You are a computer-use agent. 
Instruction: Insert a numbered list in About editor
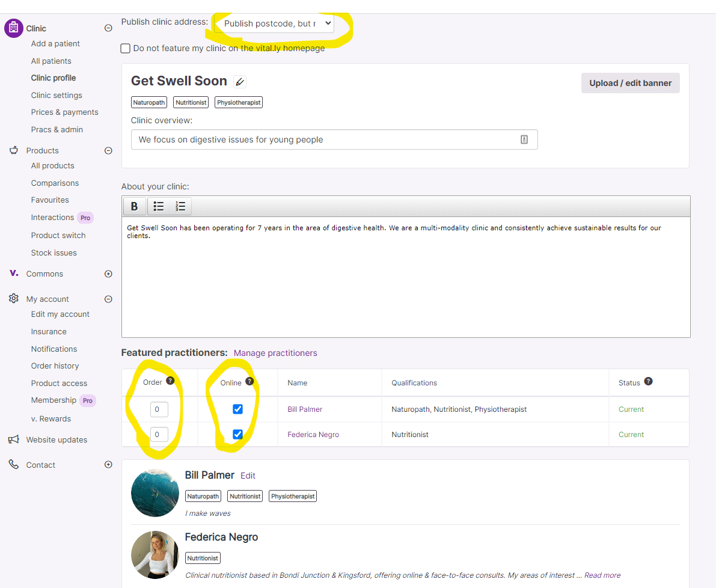coord(180,206)
